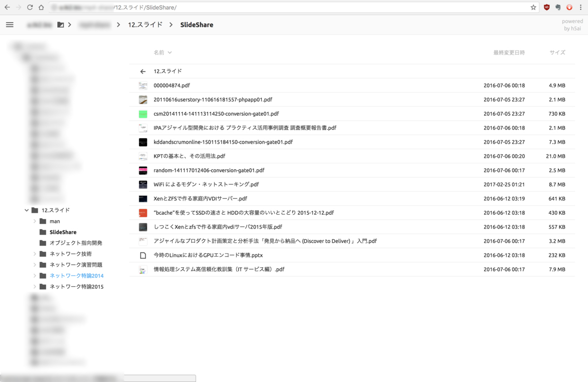This screenshot has width=588, height=382.
Task: Click browser back arrow
Action: click(7, 8)
